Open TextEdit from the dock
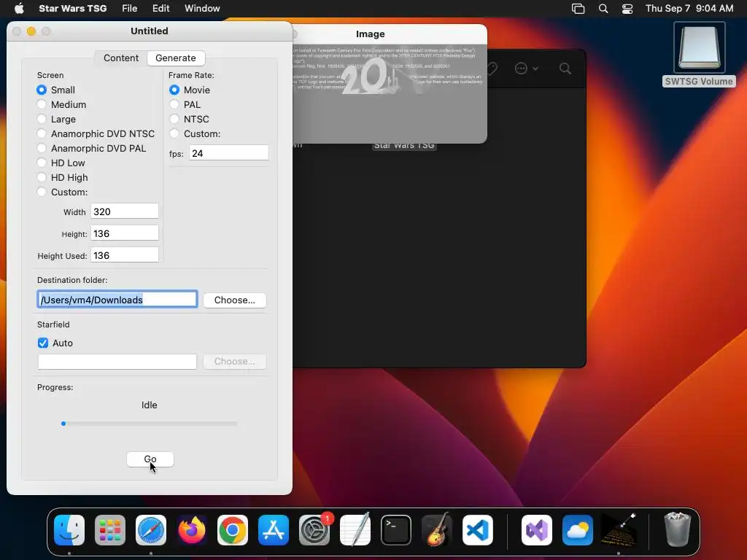 [x=355, y=530]
